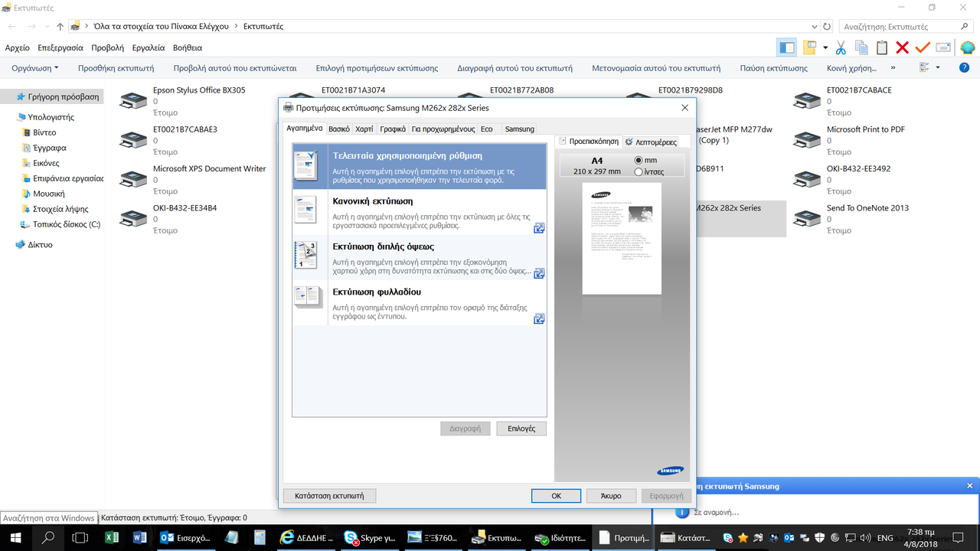
Task: Click the Classic Shell settings shell icon
Action: 966,47
